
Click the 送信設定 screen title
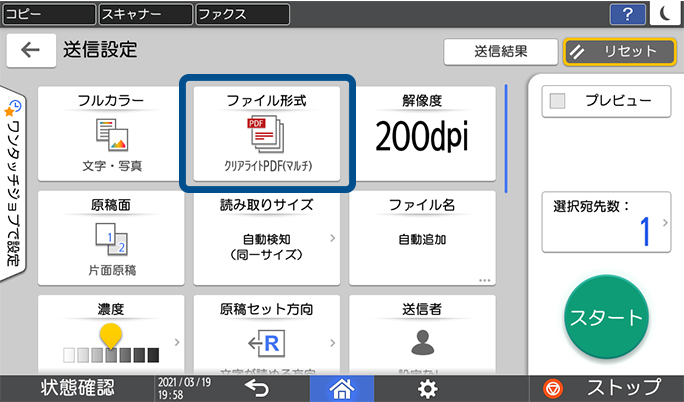pos(100,50)
